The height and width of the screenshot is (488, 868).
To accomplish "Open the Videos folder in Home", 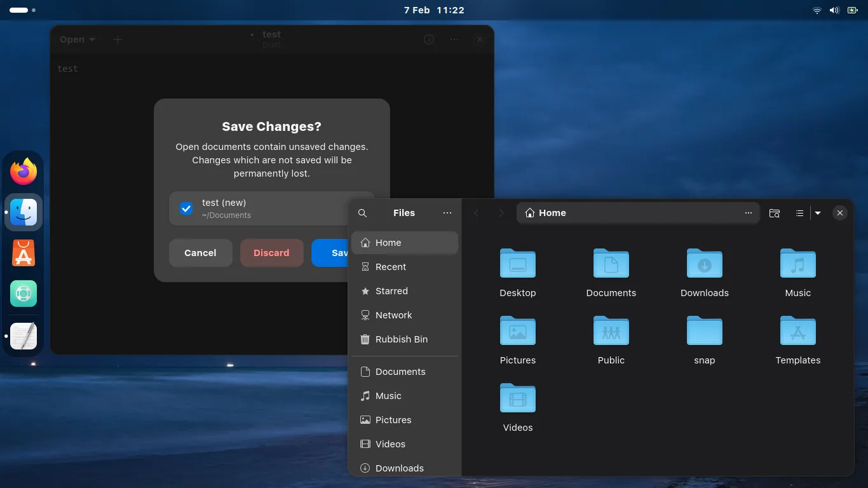I will point(517,399).
